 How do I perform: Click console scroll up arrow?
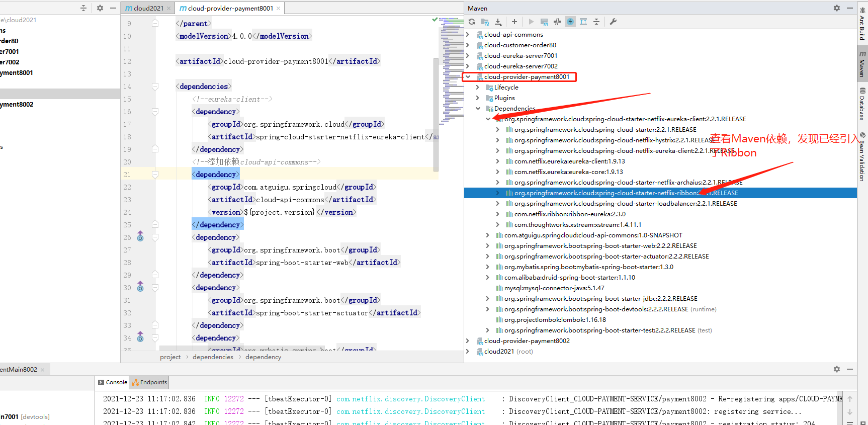[850, 399]
